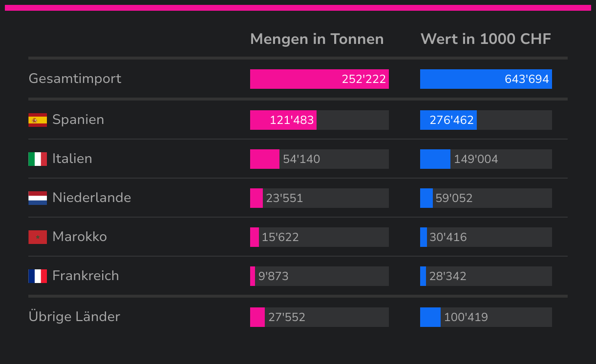Click the Gesamtimport row label
Image resolution: width=596 pixels, height=364 pixels.
[x=75, y=79]
